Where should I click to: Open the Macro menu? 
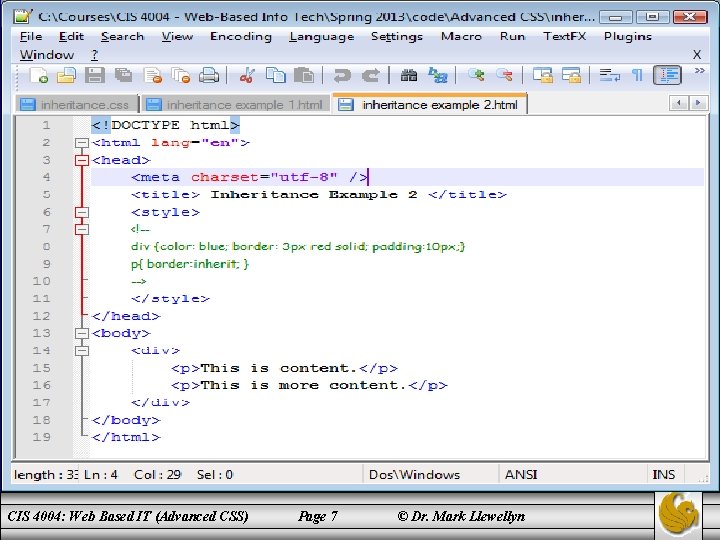click(x=461, y=36)
